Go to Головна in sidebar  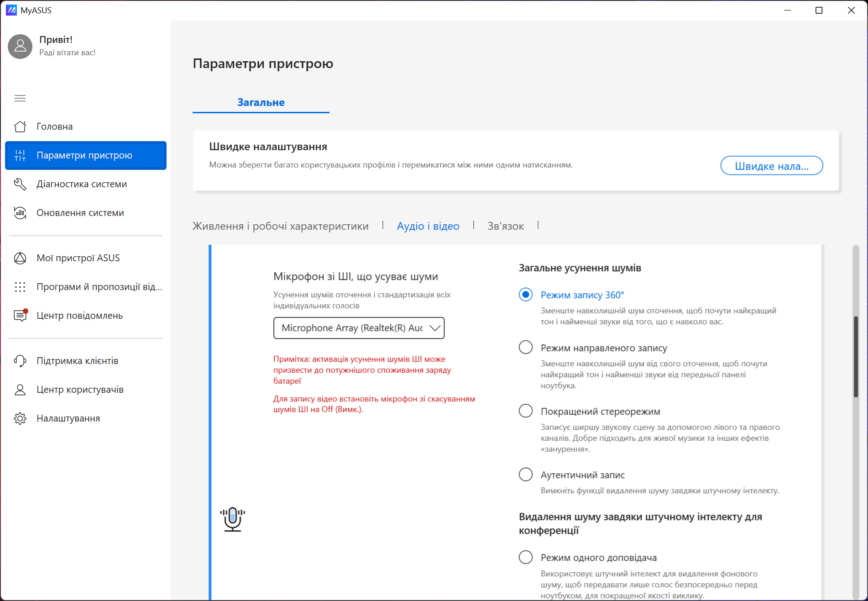click(x=86, y=127)
